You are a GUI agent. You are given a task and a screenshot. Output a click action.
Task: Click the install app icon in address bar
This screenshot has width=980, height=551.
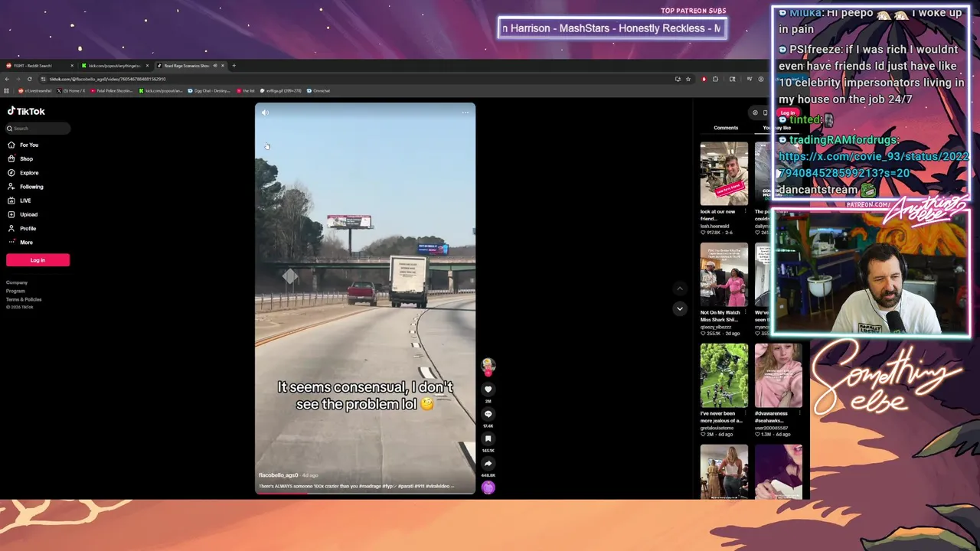coord(678,79)
